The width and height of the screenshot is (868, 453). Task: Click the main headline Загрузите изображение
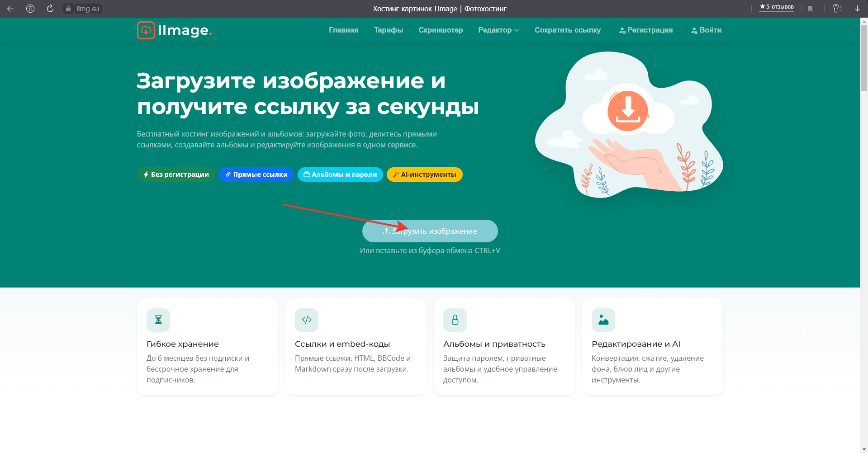coord(308,94)
